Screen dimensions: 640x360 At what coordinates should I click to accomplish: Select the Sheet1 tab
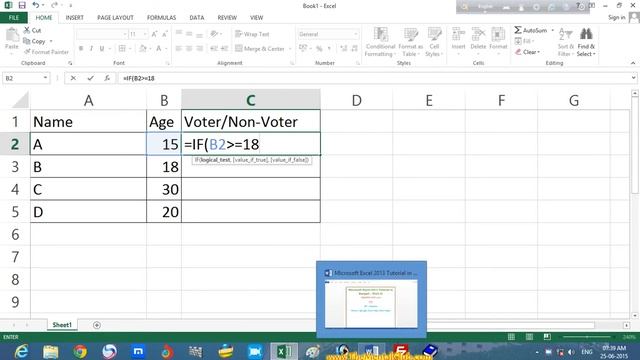click(62, 325)
